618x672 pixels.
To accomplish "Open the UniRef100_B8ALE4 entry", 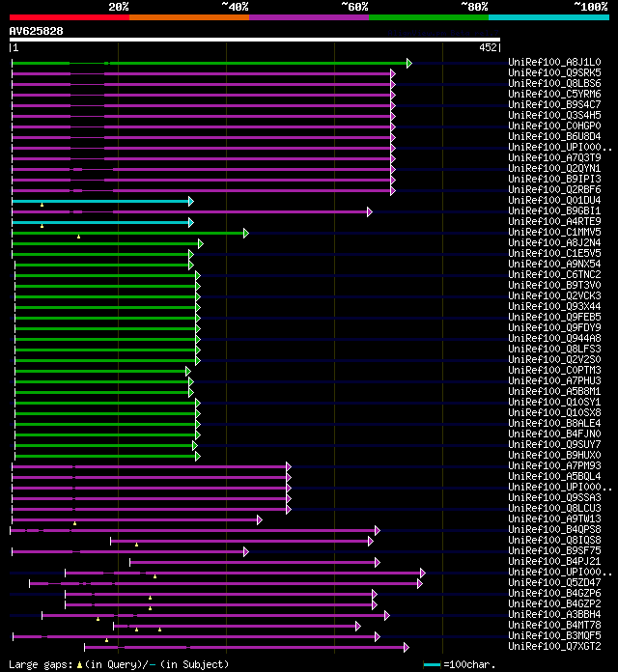I will click(x=554, y=424).
